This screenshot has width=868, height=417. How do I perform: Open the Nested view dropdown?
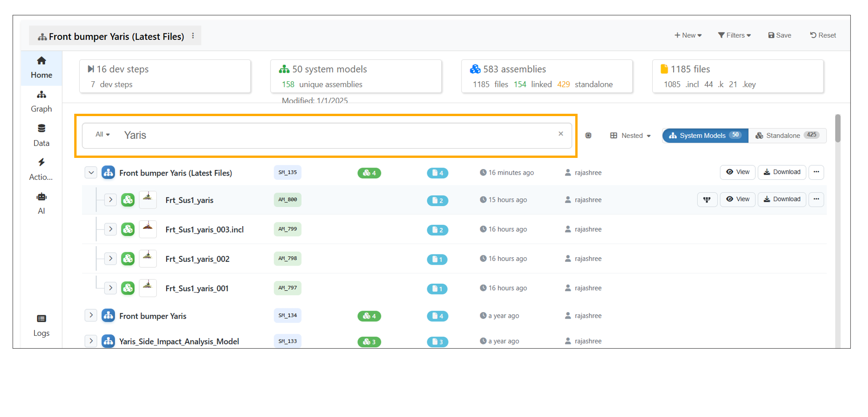[630, 136]
